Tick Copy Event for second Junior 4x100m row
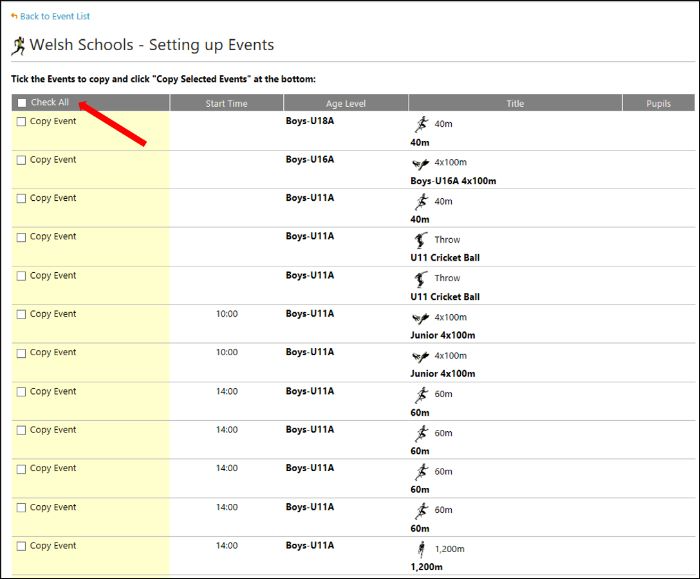Viewport: 700px width, 579px height. click(21, 353)
